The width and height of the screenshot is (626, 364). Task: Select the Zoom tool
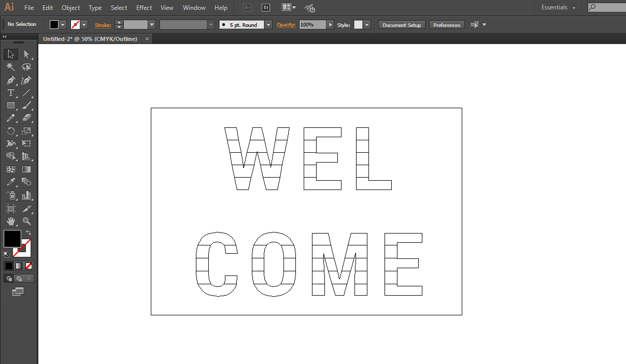tap(26, 221)
